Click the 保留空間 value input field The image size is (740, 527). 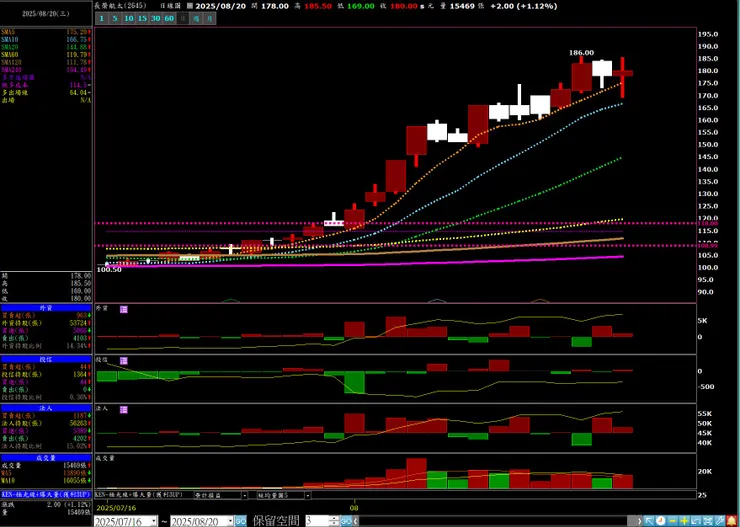(x=318, y=521)
